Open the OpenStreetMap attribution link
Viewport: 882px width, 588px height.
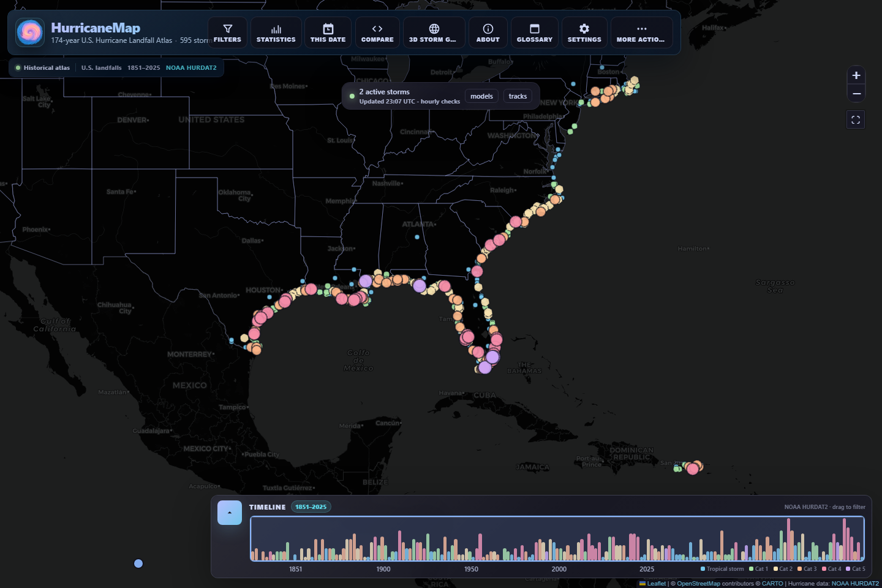coord(698,584)
